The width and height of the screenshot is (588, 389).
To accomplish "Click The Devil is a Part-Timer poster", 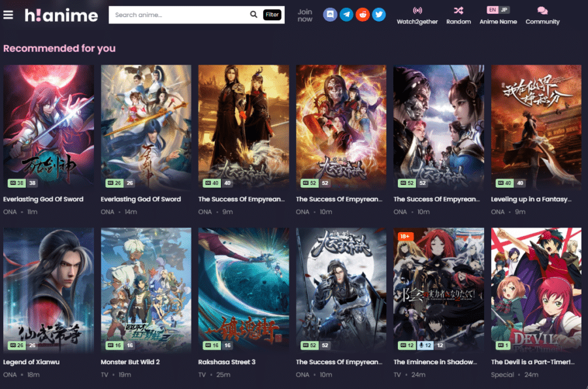I will click(536, 290).
